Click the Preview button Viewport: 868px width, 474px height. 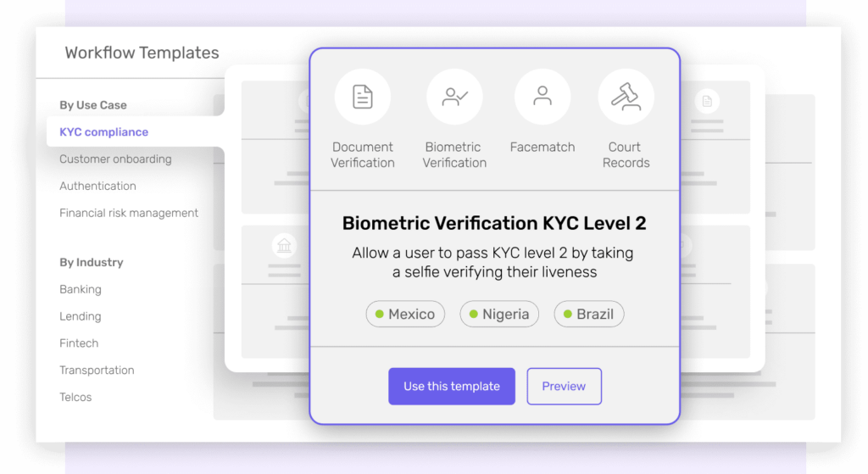pyautogui.click(x=564, y=387)
